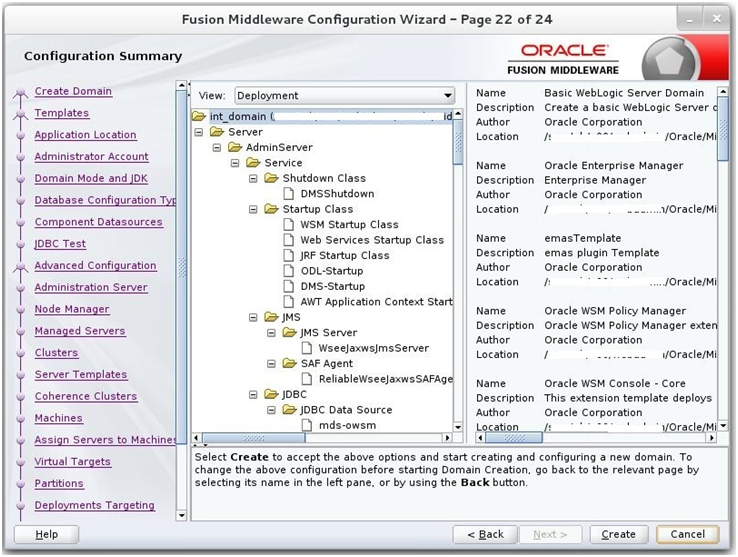Open the Application Location step
Viewport: 738px width, 557px height.
(x=85, y=135)
